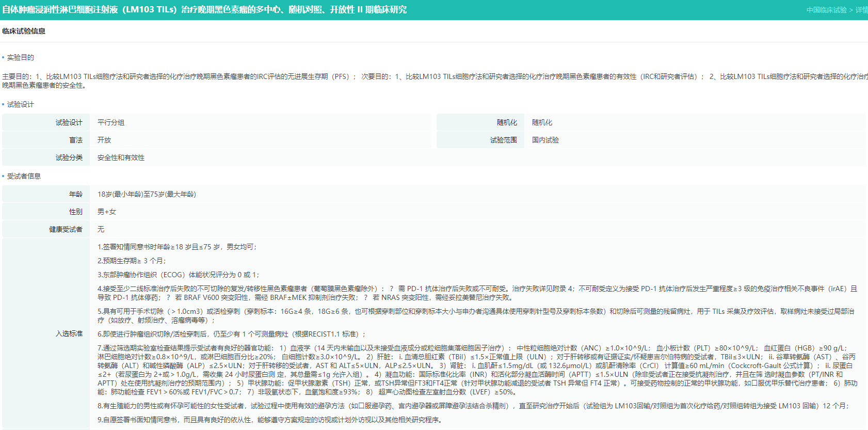Image resolution: width=868 pixels, height=430 pixels.
Task: Click the 盲法 label cell
Action: tap(76, 140)
